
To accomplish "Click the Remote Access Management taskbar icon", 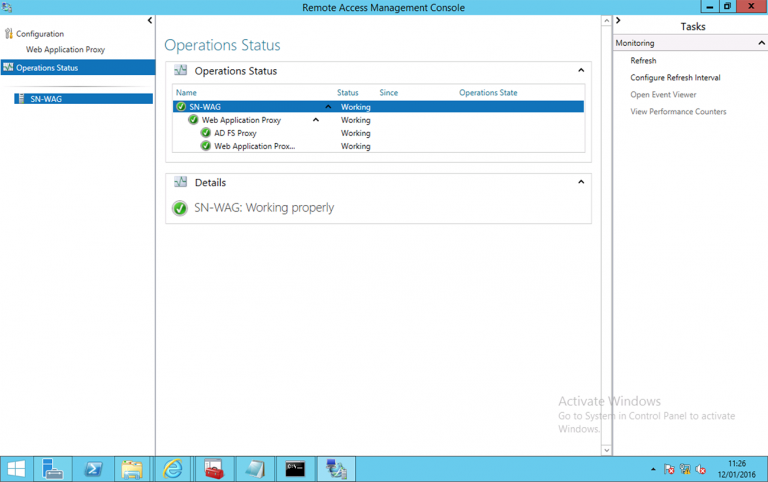I will pyautogui.click(x=336, y=469).
